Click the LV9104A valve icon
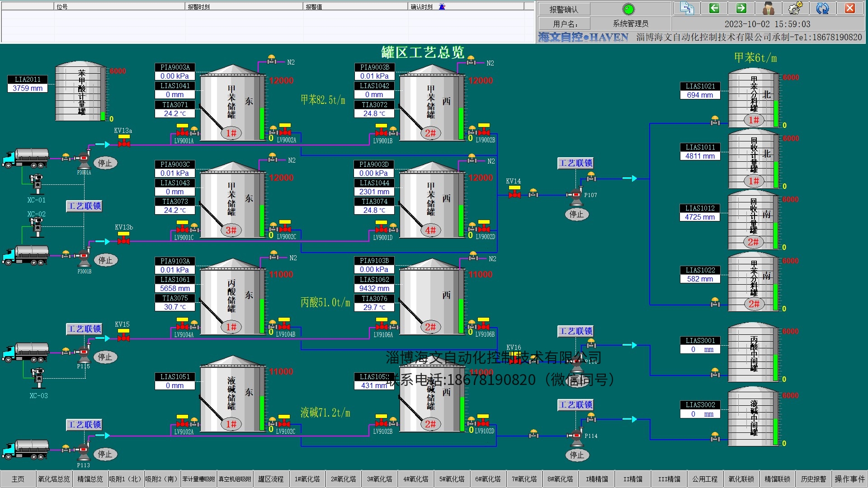Screen dimensions: 868x488 tap(182, 324)
